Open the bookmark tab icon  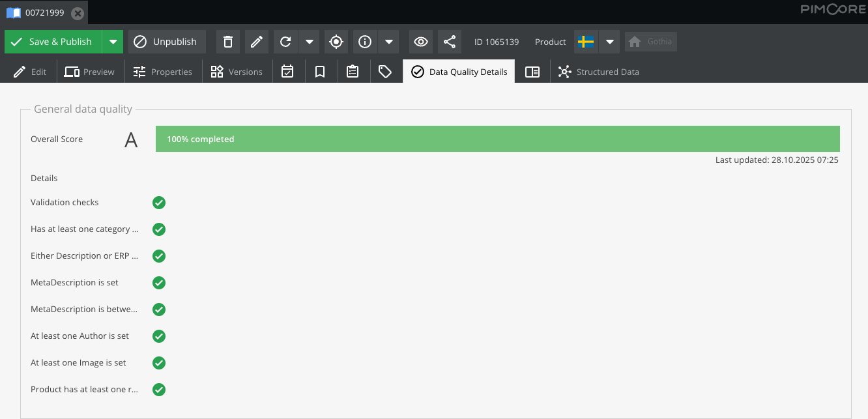coord(320,72)
